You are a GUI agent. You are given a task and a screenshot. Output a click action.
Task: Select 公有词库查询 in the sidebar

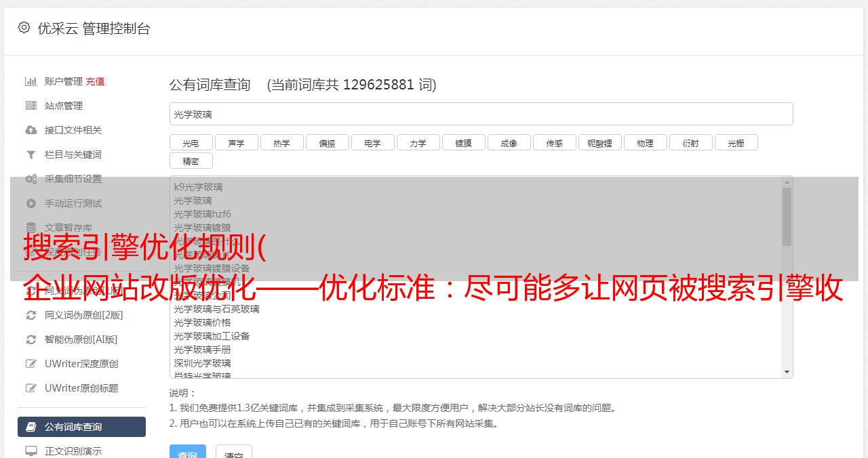tap(81, 427)
